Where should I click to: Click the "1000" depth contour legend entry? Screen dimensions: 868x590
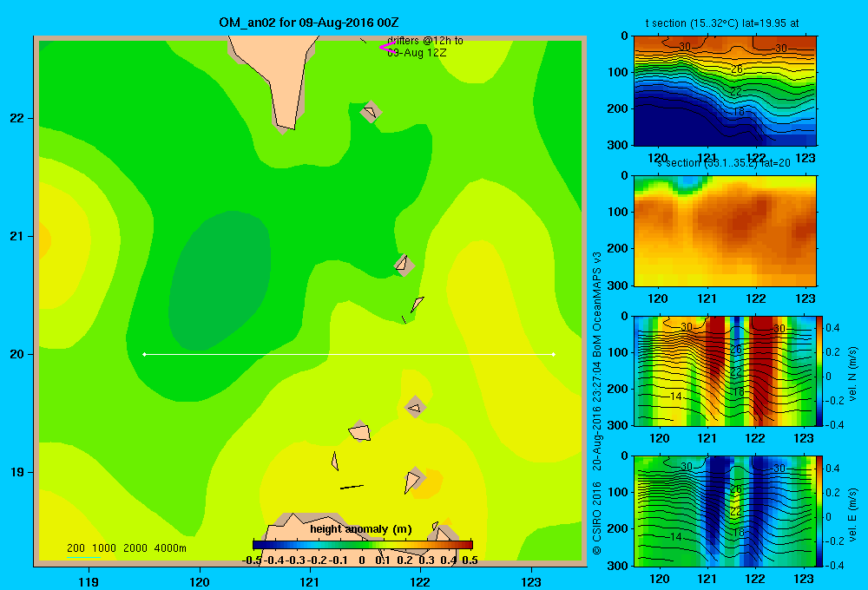click(104, 548)
